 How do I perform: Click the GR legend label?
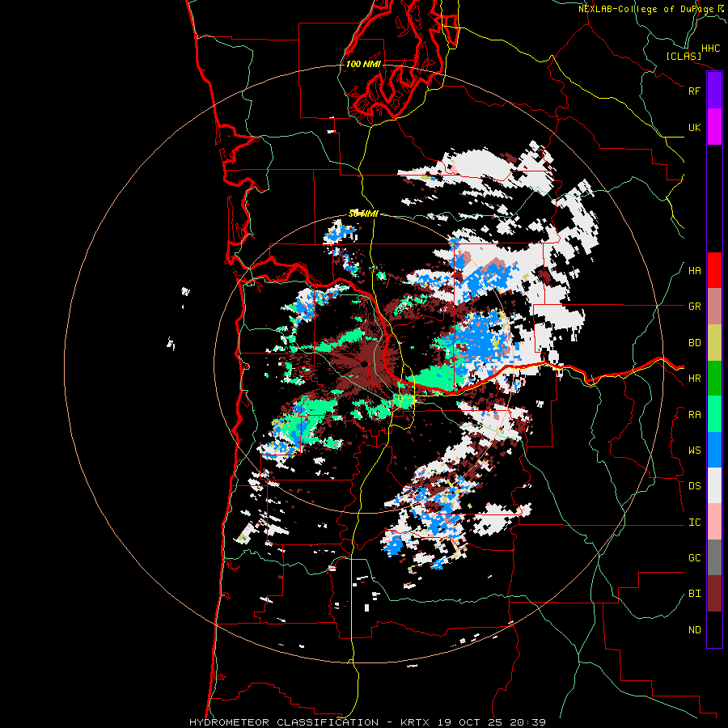click(x=694, y=307)
